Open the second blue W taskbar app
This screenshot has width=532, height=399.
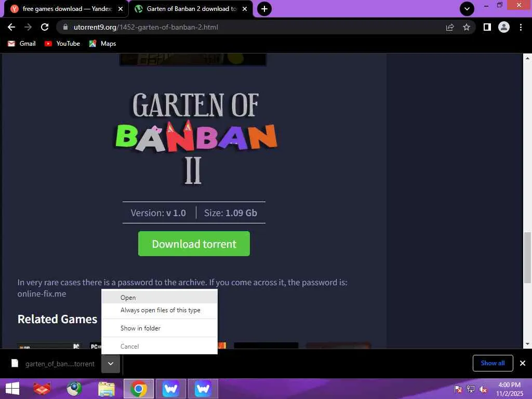[203, 389]
